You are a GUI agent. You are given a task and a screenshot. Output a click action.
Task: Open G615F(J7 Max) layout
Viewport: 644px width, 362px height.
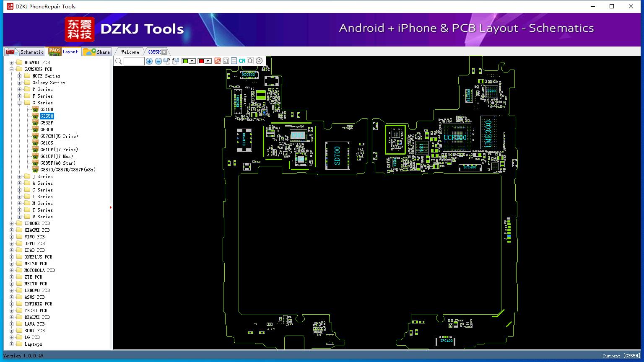tap(57, 156)
